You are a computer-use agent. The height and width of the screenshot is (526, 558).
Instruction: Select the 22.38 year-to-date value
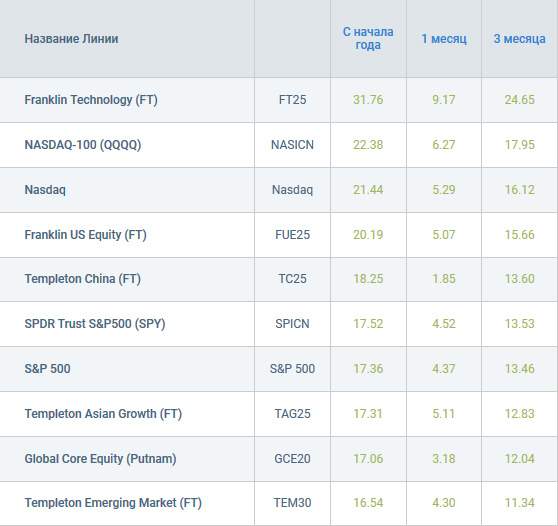tap(368, 145)
